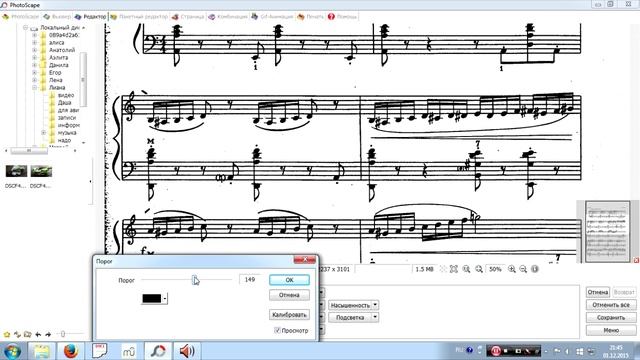Switch to the Печать tab
Image resolution: width=640 pixels, height=360 pixels.
[311, 17]
